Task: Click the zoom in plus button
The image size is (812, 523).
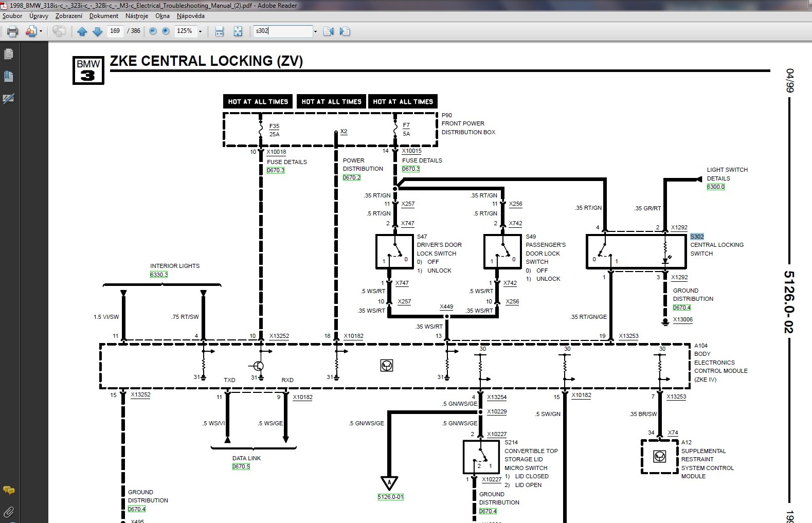Action: point(166,31)
